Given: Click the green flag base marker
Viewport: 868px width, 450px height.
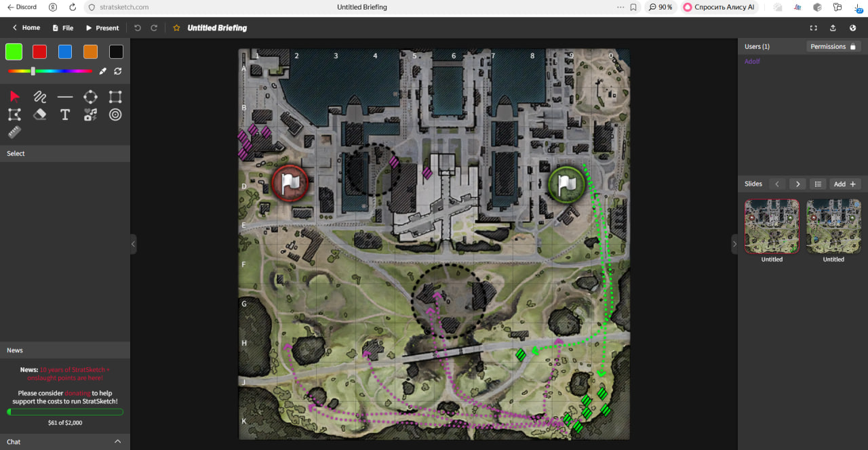Looking at the screenshot, I should (x=567, y=183).
